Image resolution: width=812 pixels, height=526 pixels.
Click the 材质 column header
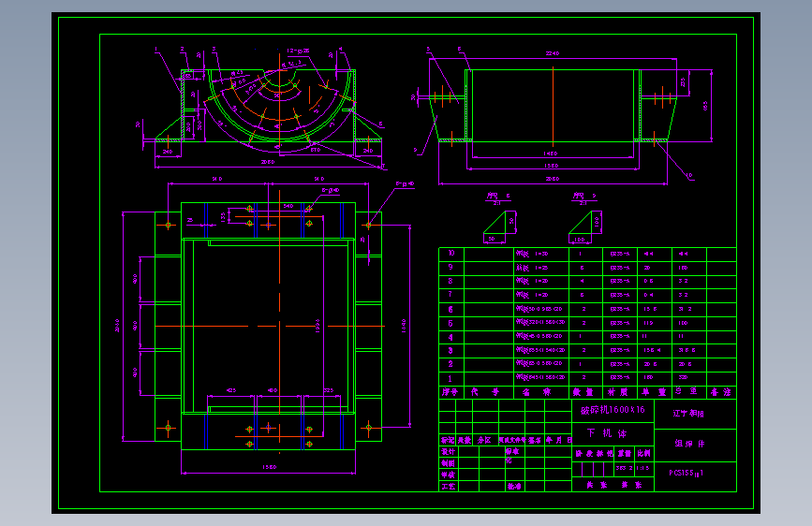click(x=617, y=392)
